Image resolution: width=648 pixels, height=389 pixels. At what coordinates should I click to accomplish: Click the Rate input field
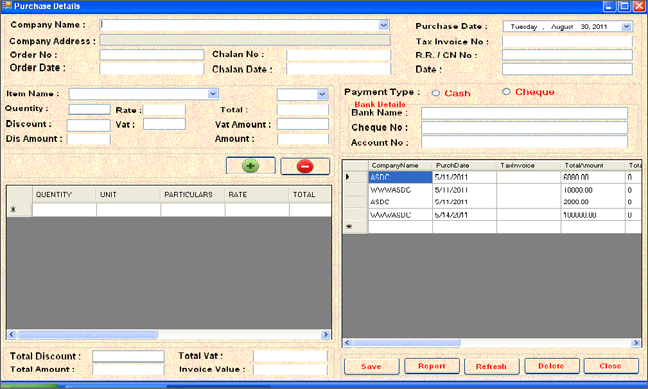pyautogui.click(x=164, y=110)
